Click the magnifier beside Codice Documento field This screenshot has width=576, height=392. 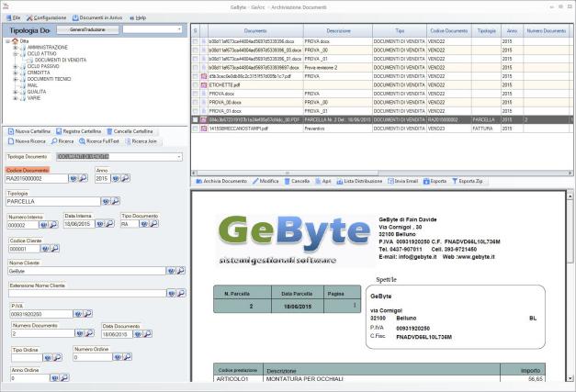[84, 178]
